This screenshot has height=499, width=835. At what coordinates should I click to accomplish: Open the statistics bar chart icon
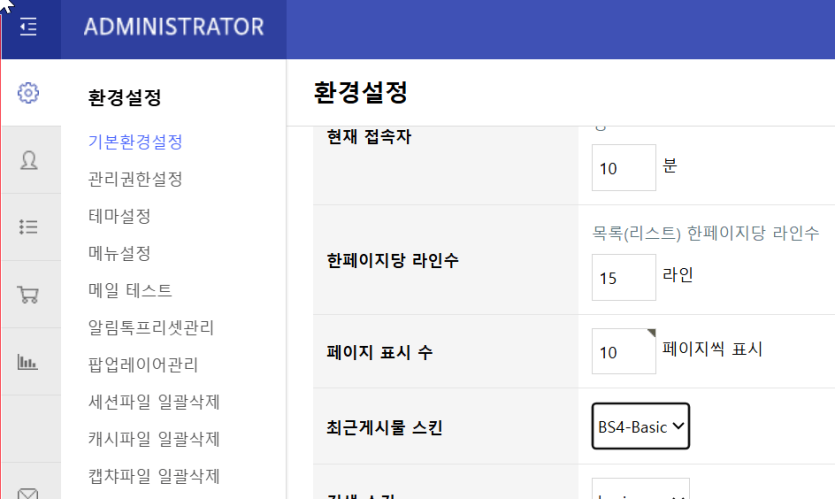point(28,362)
